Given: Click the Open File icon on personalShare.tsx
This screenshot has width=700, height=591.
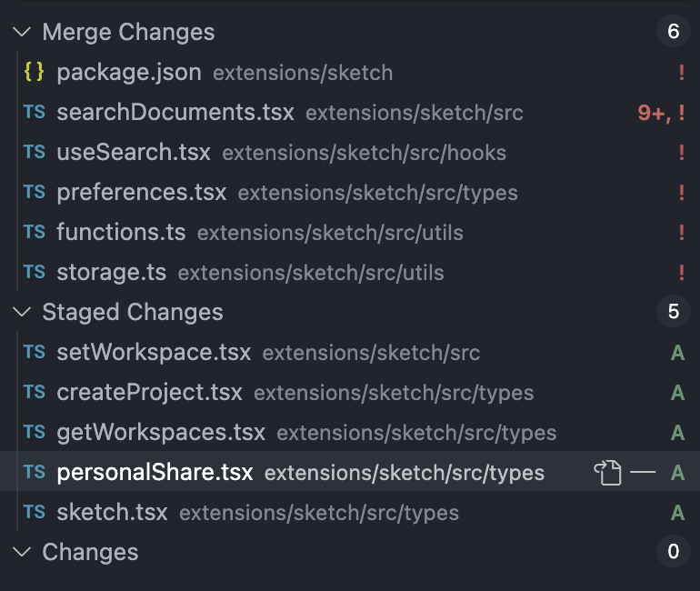Looking at the screenshot, I should click(x=607, y=473).
